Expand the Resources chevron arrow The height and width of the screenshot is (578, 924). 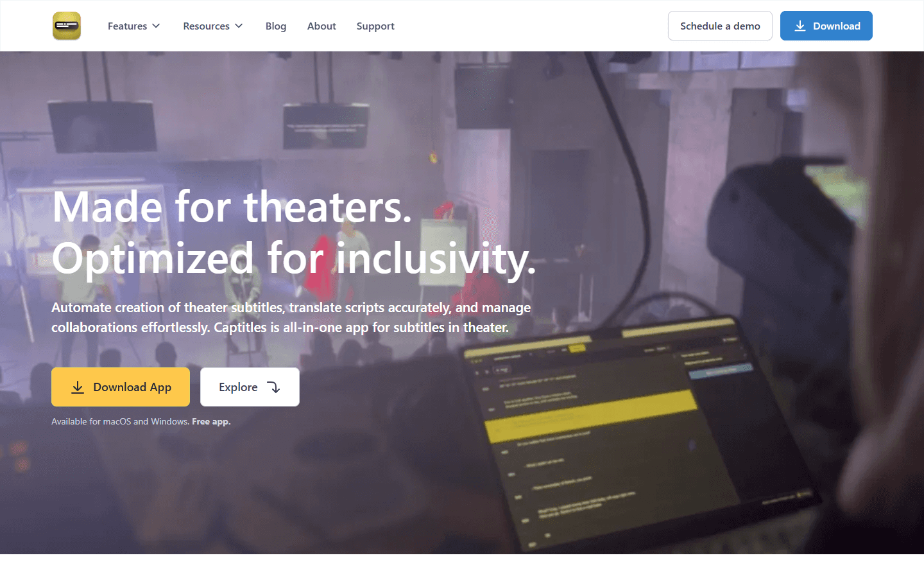[x=239, y=26]
